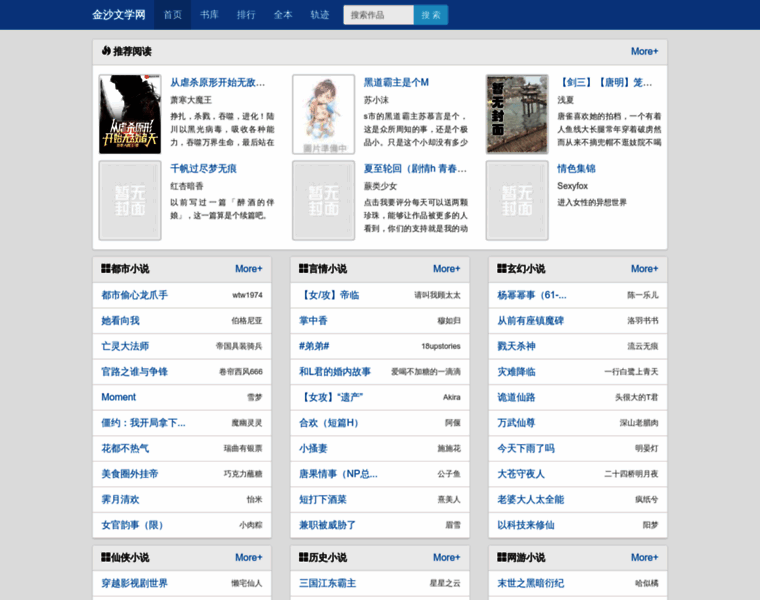Click grid icon beside 都市小说
Screen dimensions: 760x600
tap(106, 268)
